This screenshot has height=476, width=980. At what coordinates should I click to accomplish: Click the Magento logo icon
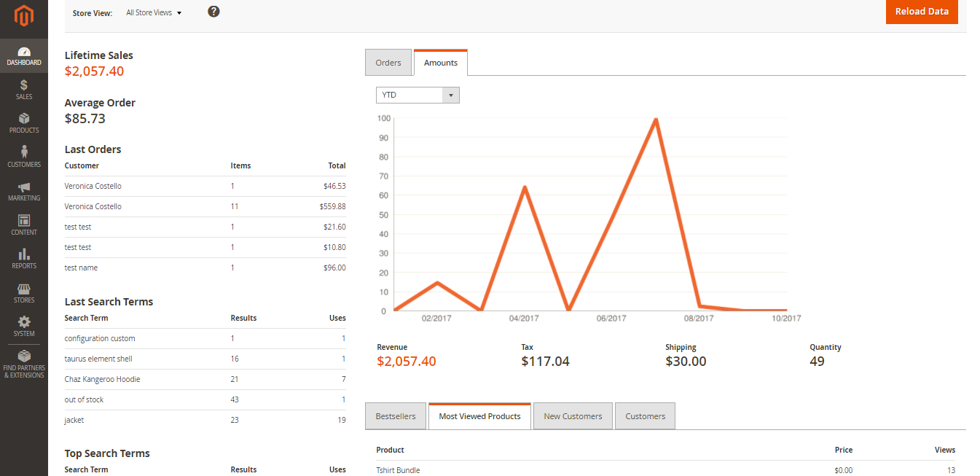24,16
